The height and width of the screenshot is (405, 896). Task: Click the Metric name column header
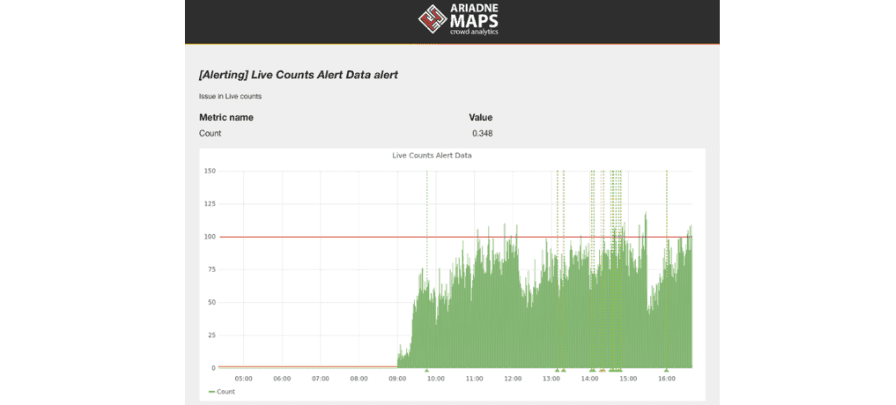(226, 118)
